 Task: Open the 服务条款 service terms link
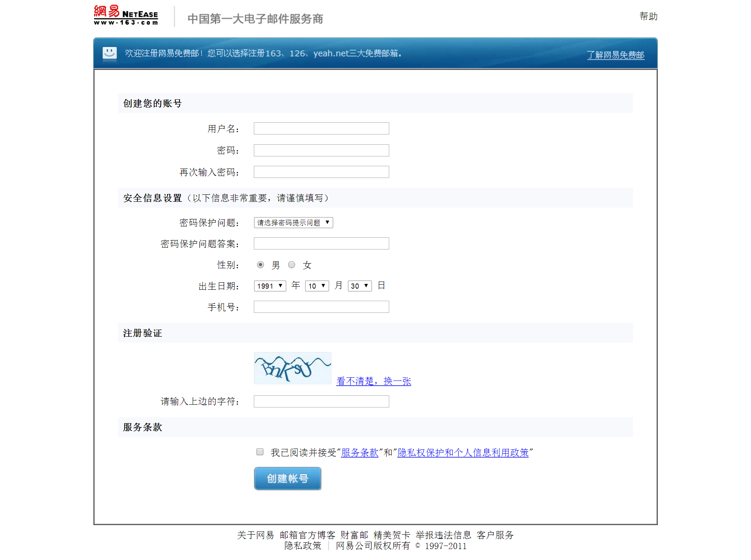click(359, 452)
